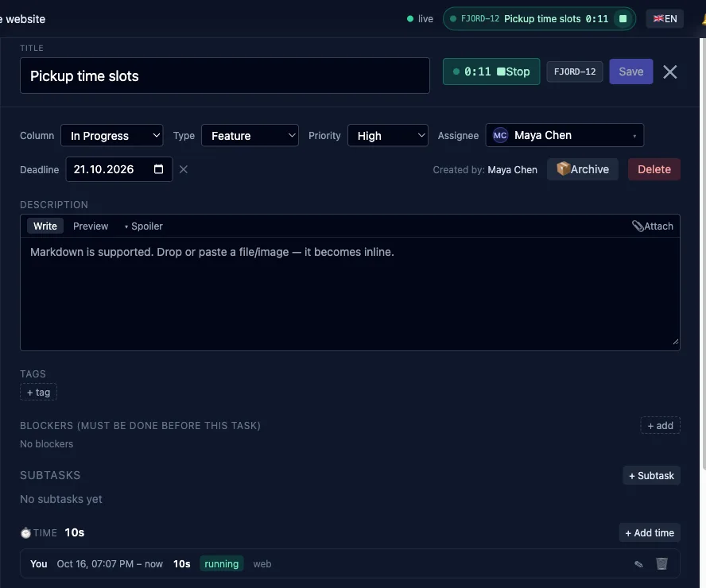Click the live status indicator
Screen dimensions: 706x588
click(420, 19)
